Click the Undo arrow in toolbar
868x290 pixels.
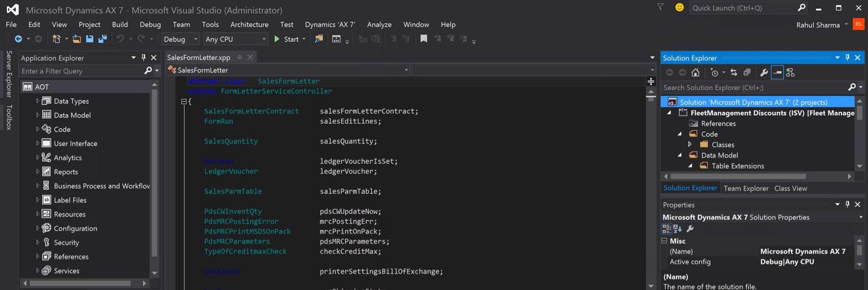(x=120, y=39)
